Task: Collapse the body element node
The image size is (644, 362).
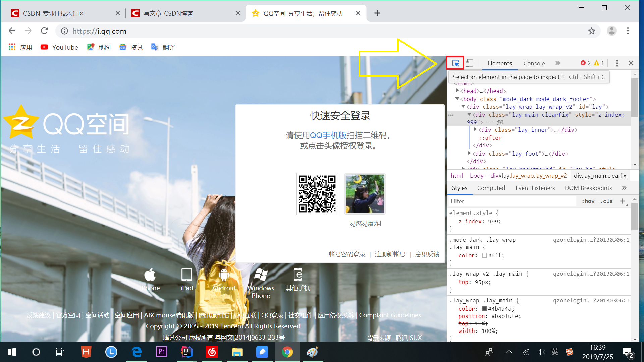Action: point(457,99)
